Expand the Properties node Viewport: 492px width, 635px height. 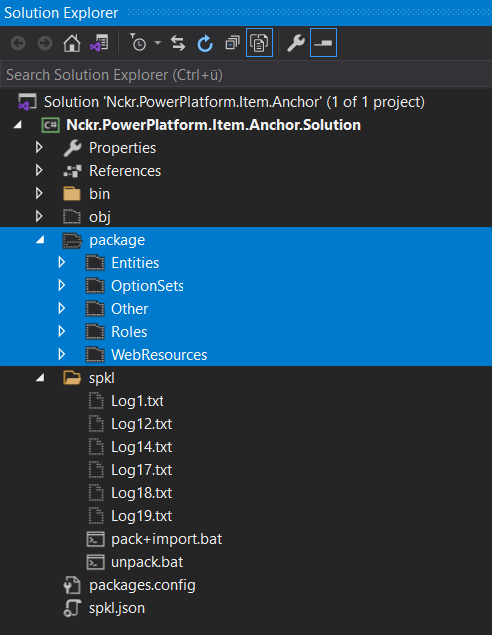click(x=39, y=147)
